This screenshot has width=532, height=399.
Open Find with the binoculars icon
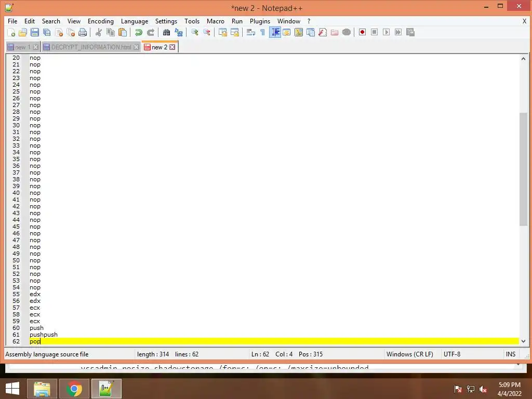[x=166, y=32]
